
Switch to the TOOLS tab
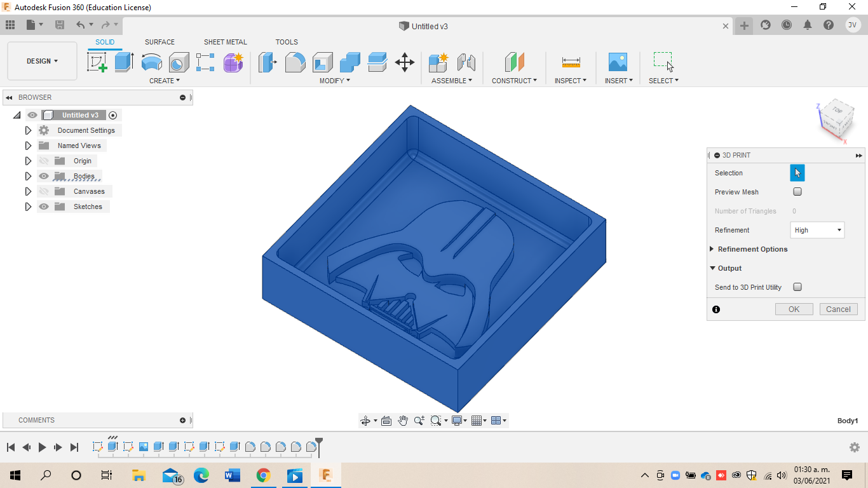(287, 42)
